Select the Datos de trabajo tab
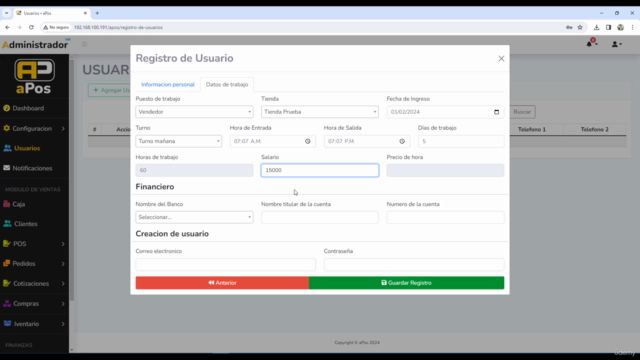This screenshot has width=640, height=360. (227, 84)
